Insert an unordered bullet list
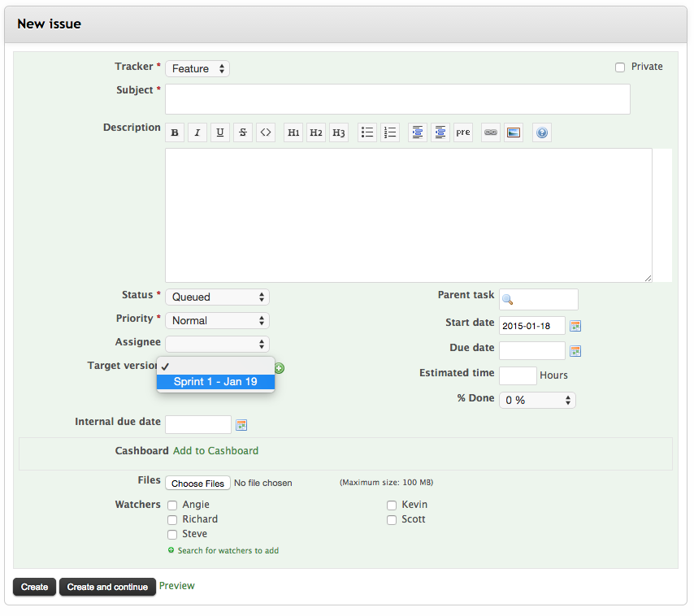Screen dimensions: 694x616 (367, 132)
